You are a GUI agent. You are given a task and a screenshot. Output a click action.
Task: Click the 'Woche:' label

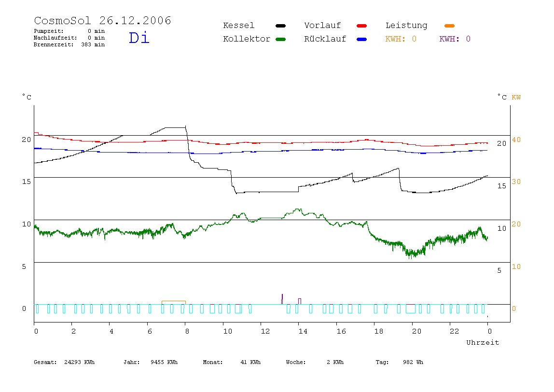pos(296,362)
